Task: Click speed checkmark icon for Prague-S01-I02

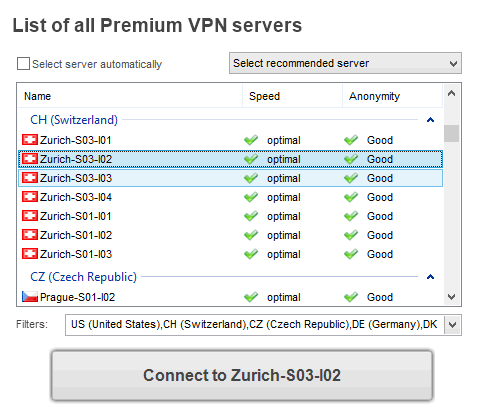Action: [x=251, y=297]
